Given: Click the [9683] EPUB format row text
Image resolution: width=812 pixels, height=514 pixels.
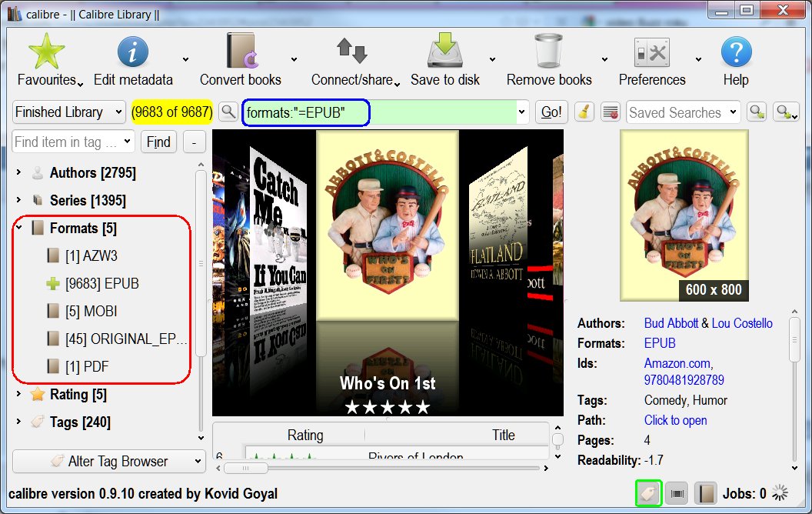Looking at the screenshot, I should pyautogui.click(x=102, y=283).
